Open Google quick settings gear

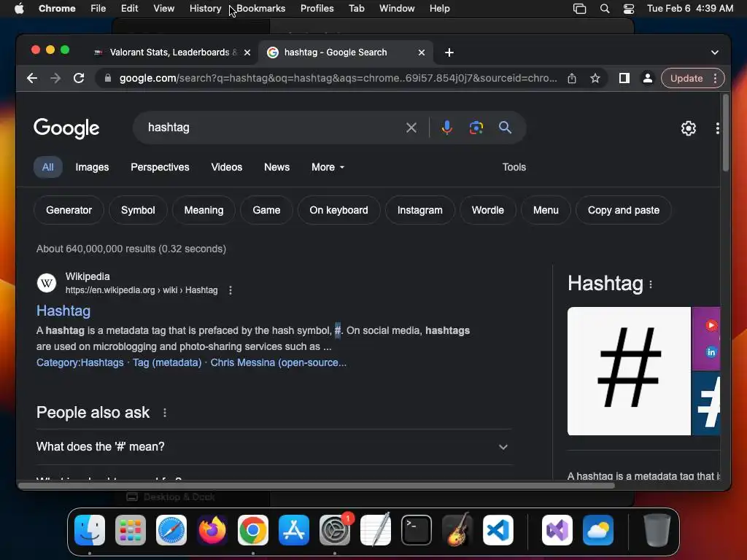point(689,128)
